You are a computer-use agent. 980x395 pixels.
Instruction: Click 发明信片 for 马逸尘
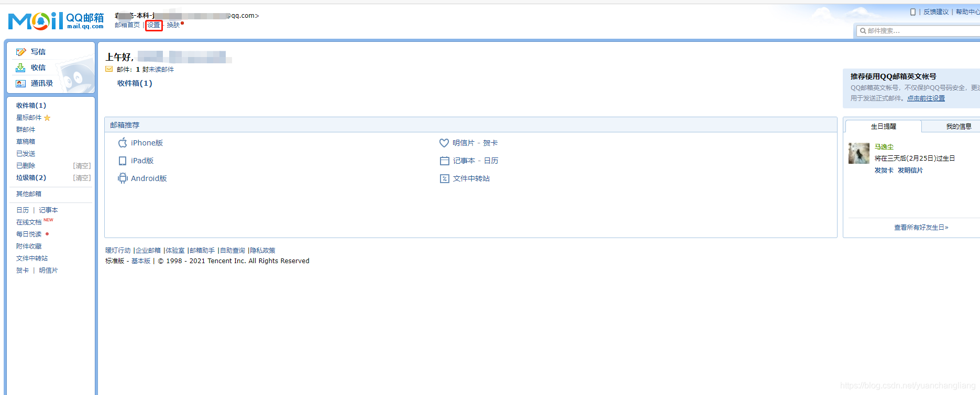pyautogui.click(x=910, y=171)
